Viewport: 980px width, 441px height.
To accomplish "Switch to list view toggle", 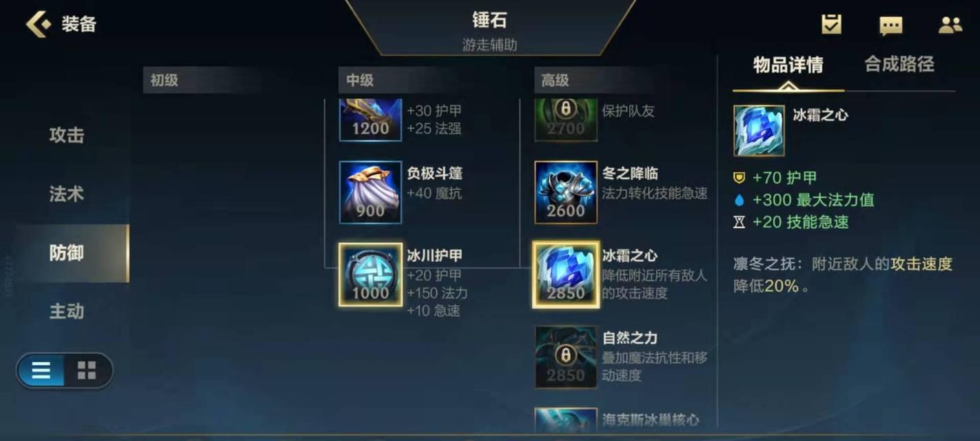I will click(x=41, y=371).
